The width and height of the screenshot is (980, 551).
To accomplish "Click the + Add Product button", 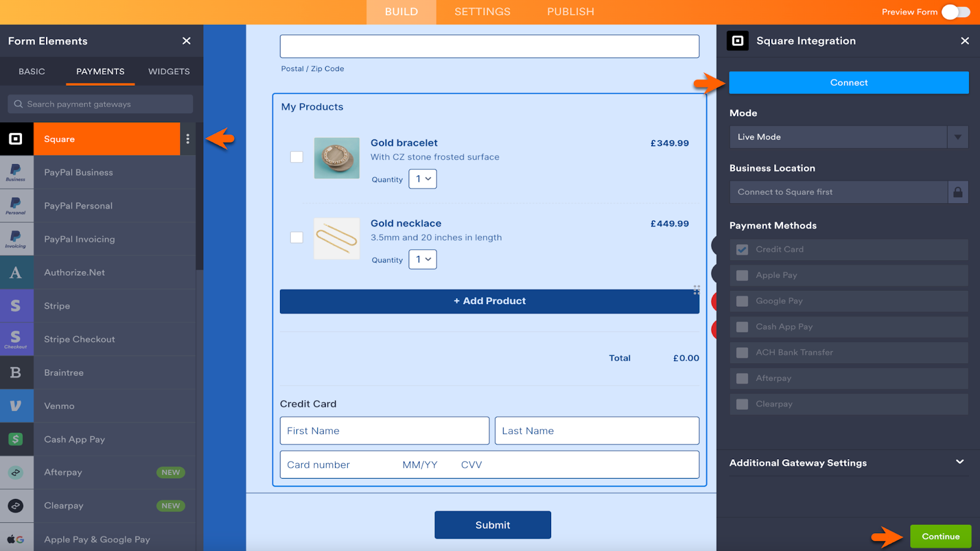I will click(x=489, y=301).
